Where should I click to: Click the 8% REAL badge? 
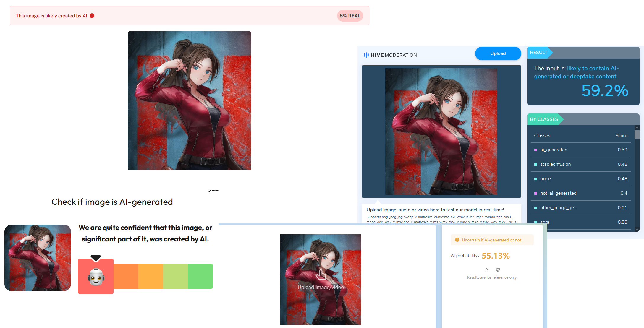coord(350,16)
